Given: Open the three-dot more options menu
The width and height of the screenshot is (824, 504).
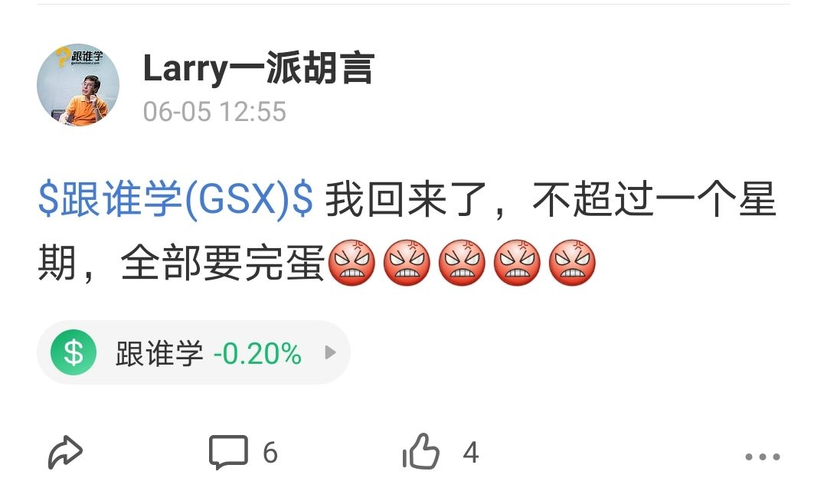Looking at the screenshot, I should [763, 457].
